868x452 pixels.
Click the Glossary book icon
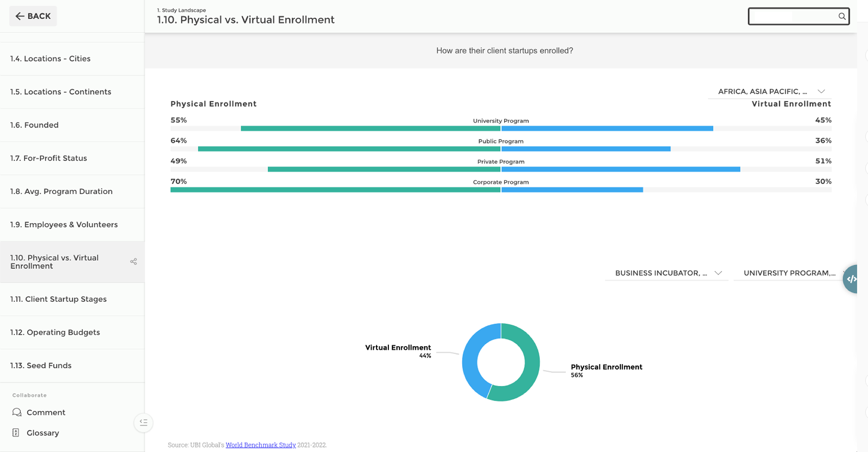(x=16, y=433)
